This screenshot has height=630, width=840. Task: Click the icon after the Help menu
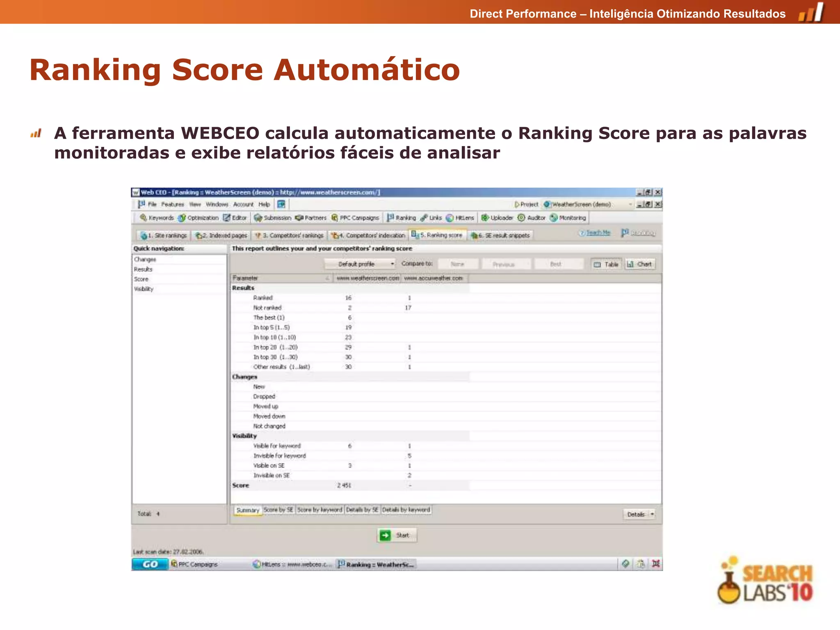(x=281, y=204)
